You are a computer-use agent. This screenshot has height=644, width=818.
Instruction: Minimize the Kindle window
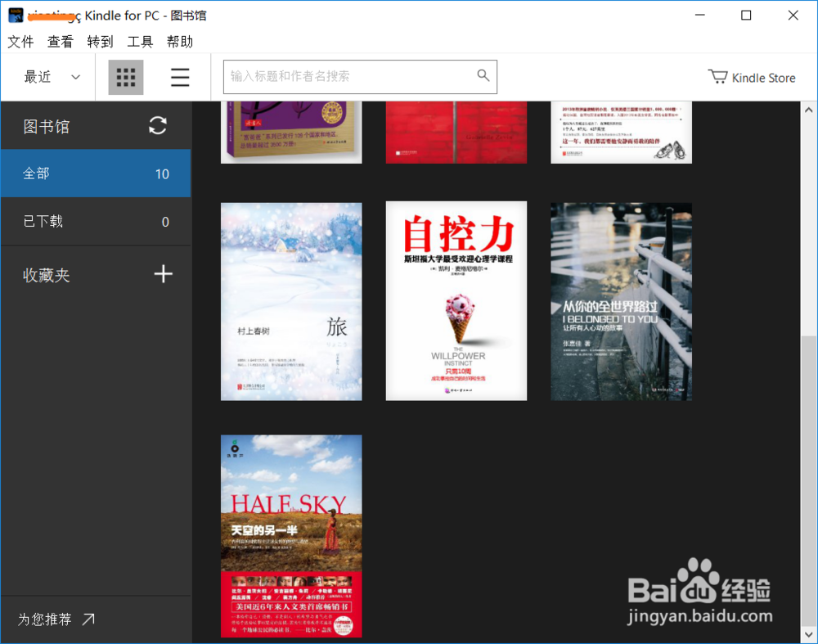700,15
